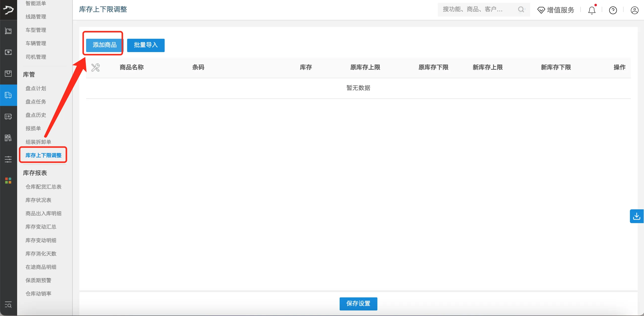Open the colorful apps grid sidebar icon
This screenshot has width=644, height=316.
click(x=8, y=180)
